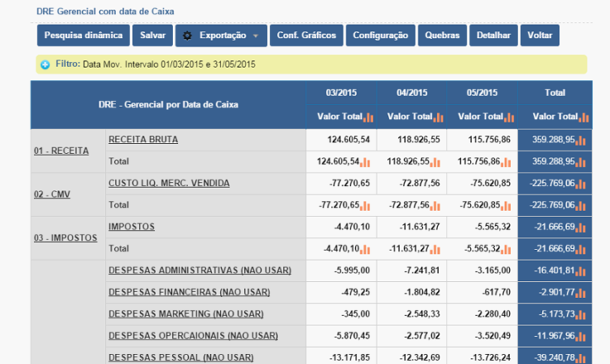This screenshot has width=610, height=364.
Task: Open the 02 - CMV group link
Action: click(x=53, y=195)
